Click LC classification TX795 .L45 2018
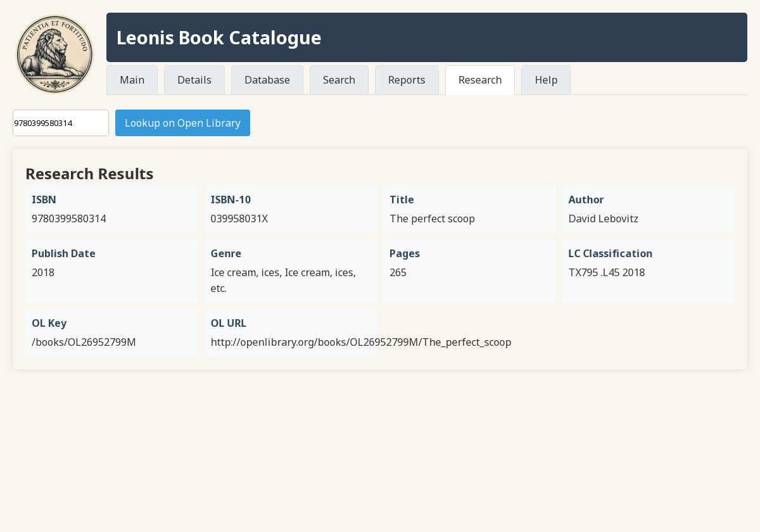The width and height of the screenshot is (760, 532). click(x=607, y=272)
